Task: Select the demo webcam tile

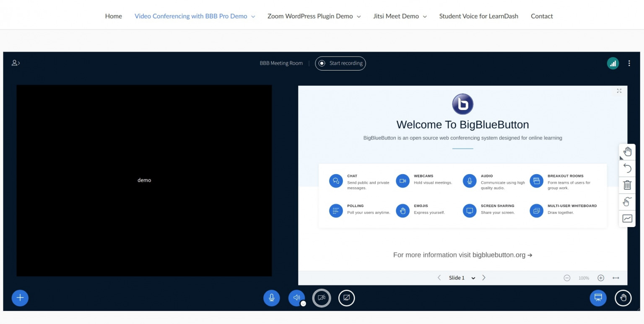Action: click(144, 180)
